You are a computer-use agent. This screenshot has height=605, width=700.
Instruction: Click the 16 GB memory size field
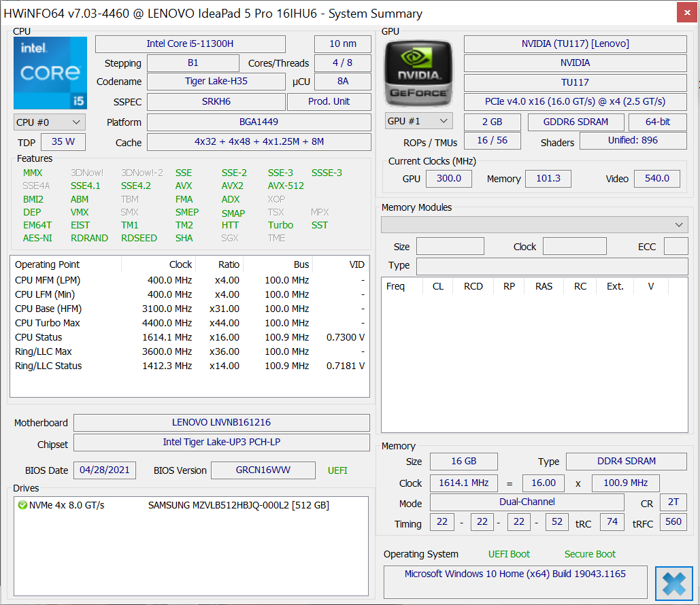464,462
